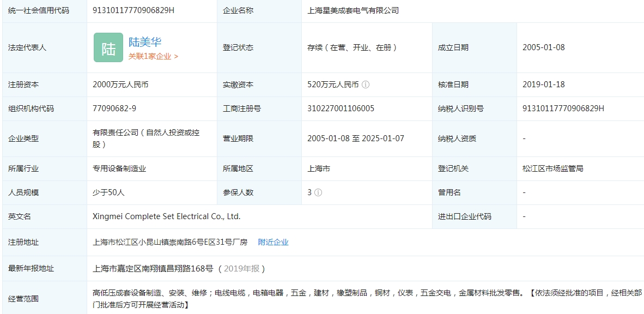644x314 pixels.
Task: Click registration authority 松江区市场监管局
Action: click(x=552, y=168)
